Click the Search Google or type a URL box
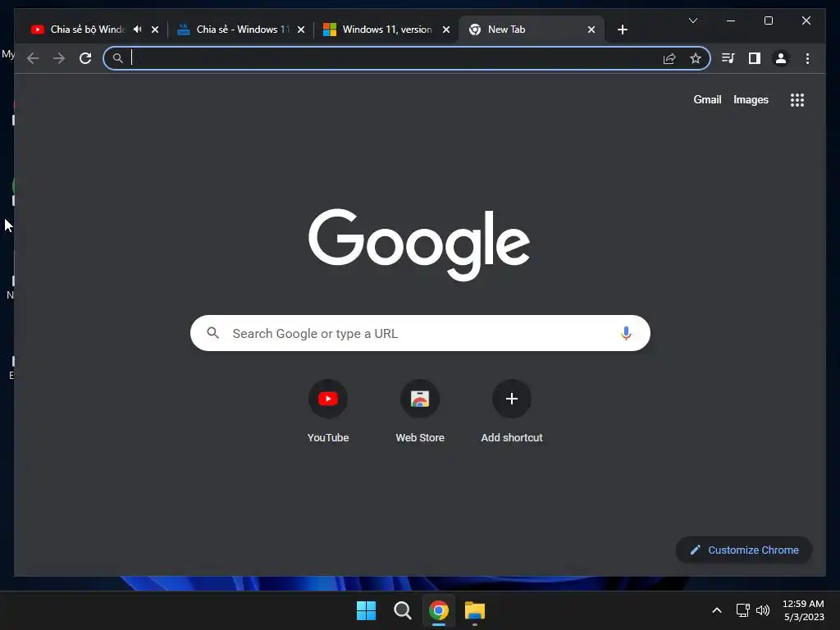The width and height of the screenshot is (840, 630). (x=420, y=333)
